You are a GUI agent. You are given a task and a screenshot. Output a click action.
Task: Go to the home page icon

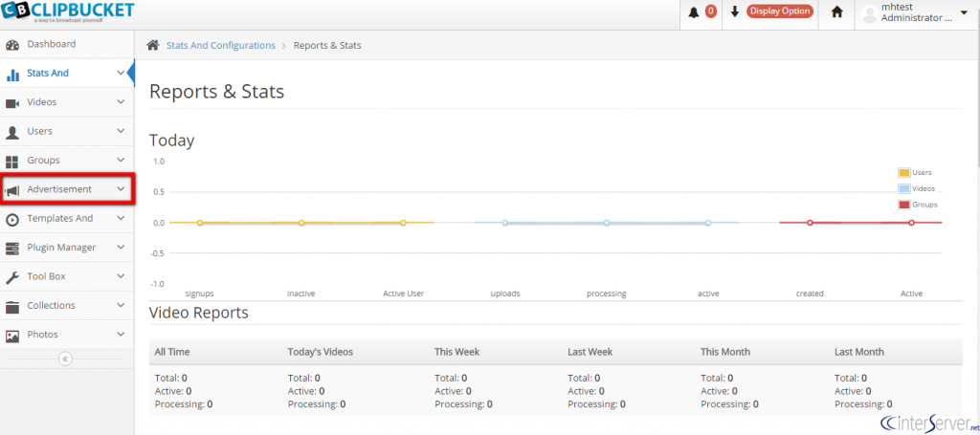836,11
